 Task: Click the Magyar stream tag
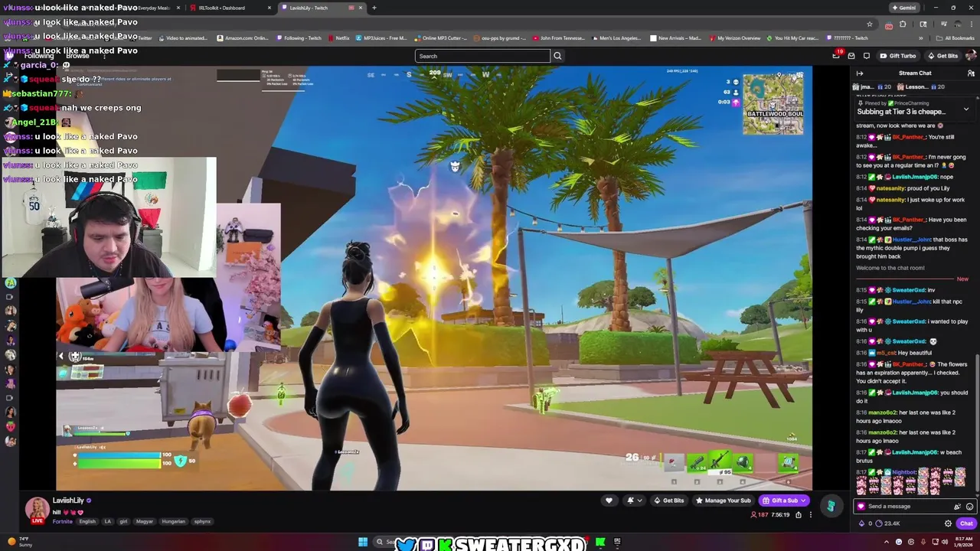tap(145, 521)
